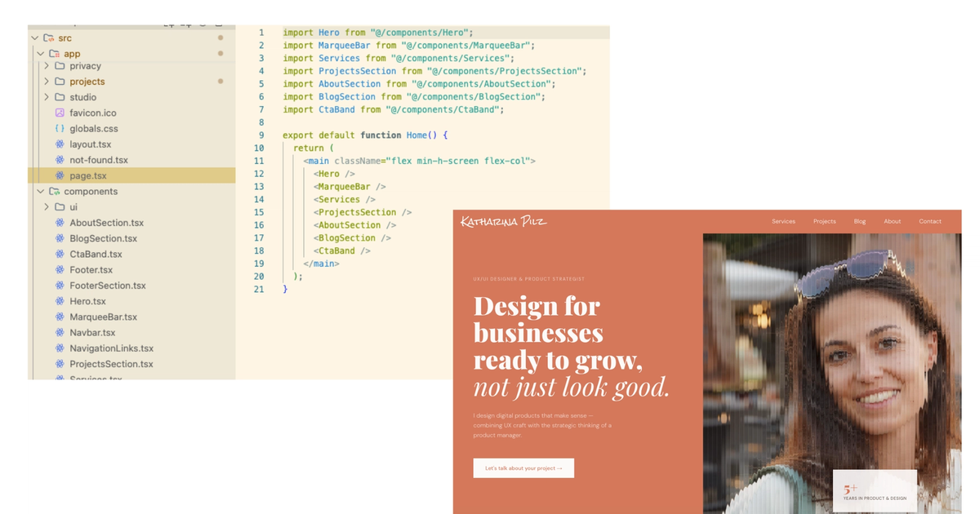Click the favicon.ico file icon

click(60, 113)
